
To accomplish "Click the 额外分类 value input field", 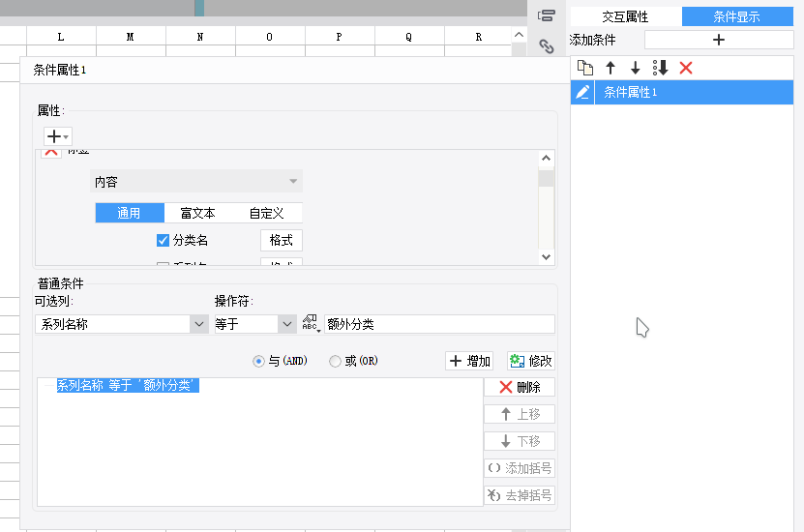I will click(x=439, y=324).
